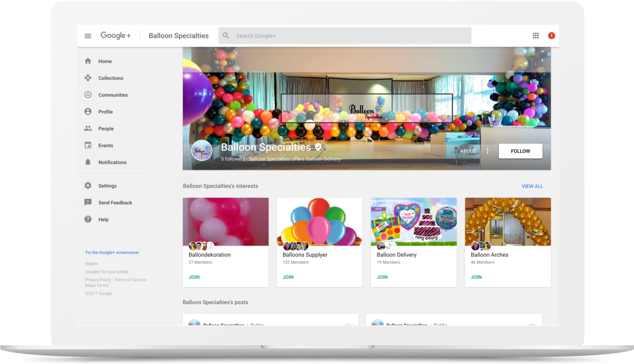Click the Communities circle icon

coord(88,95)
